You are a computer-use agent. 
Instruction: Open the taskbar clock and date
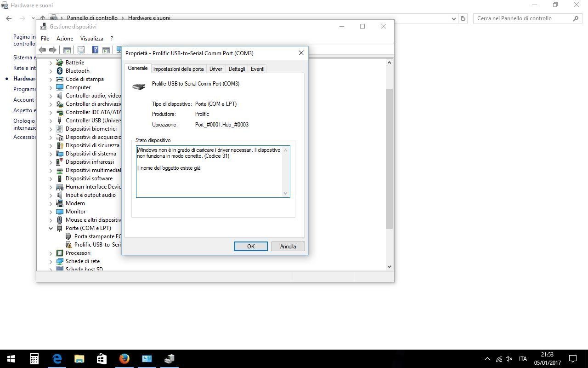coord(547,359)
